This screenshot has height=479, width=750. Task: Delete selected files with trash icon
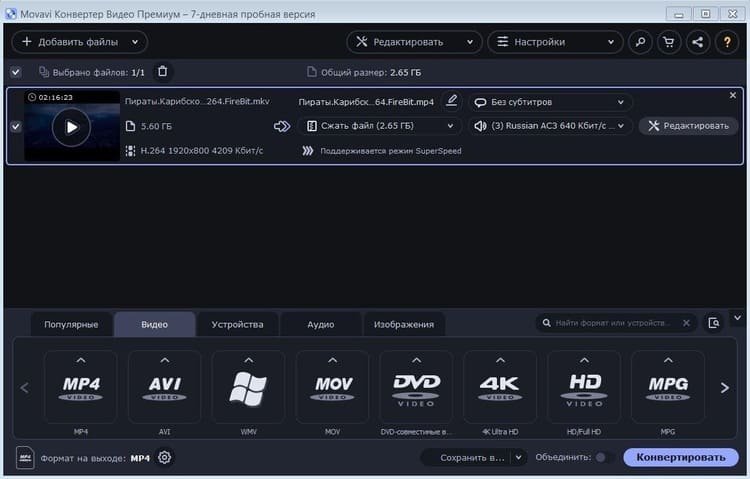click(163, 72)
